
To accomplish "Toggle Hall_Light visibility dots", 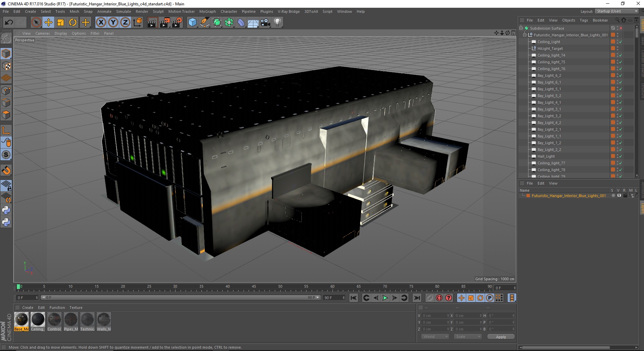I will point(617,156).
